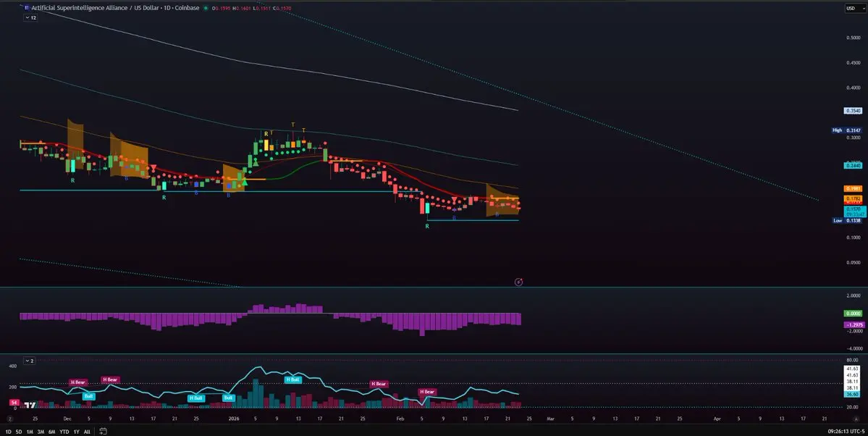
Task: Click the 0.1000 level on the price axis
Action: (853, 237)
